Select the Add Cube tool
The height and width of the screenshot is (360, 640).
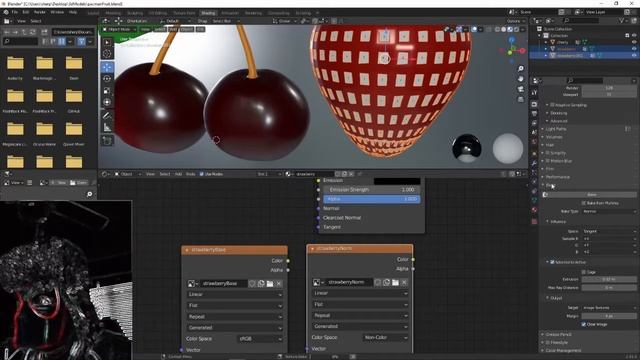coord(107,141)
